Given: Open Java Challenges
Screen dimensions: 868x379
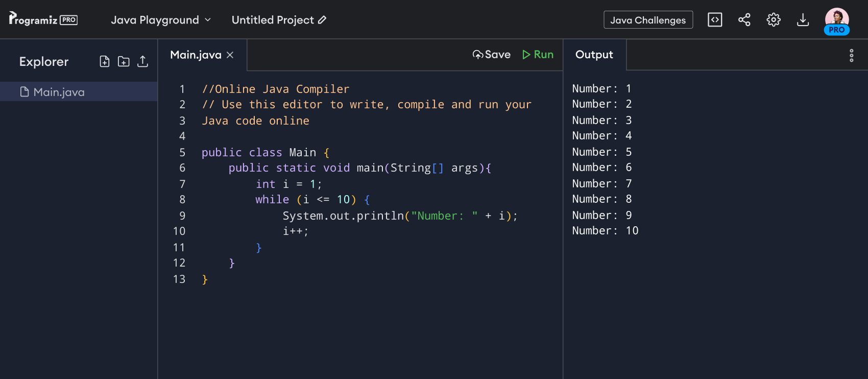Looking at the screenshot, I should tap(648, 20).
